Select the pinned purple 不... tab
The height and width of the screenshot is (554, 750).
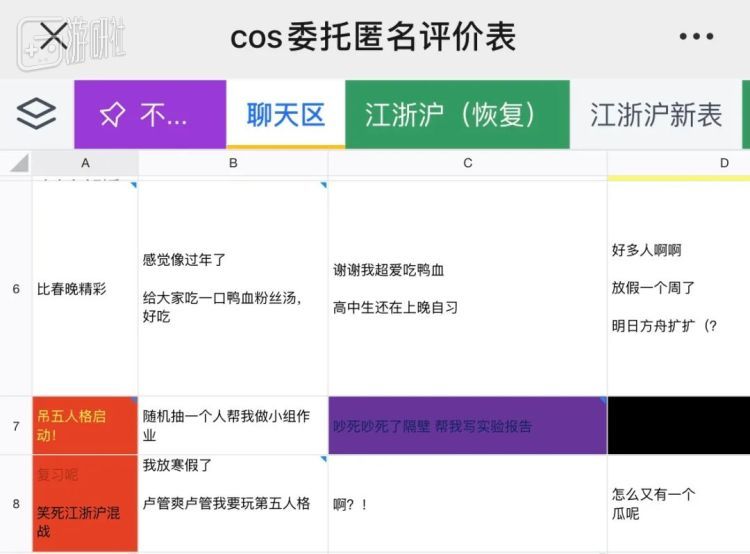[150, 114]
